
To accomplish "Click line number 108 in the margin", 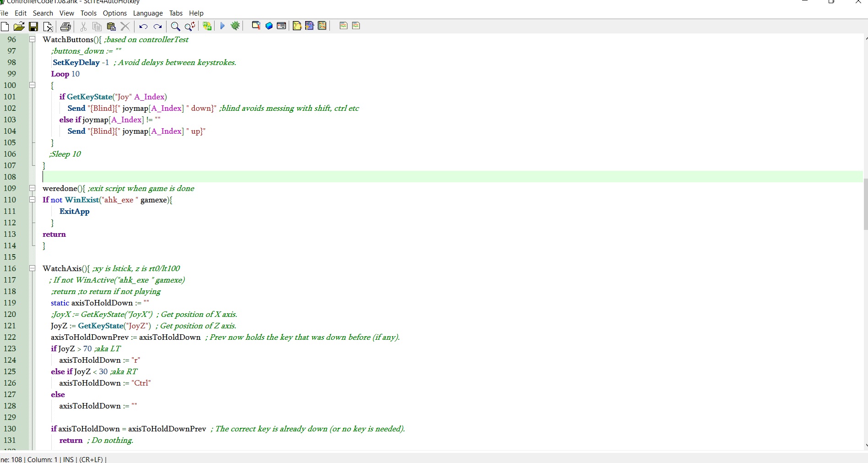I will [10, 177].
